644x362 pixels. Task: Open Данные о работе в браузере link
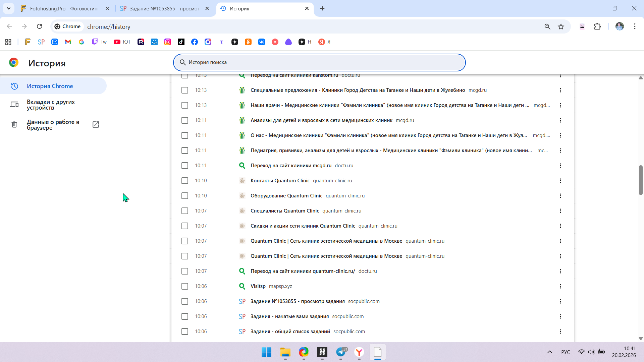(53, 125)
